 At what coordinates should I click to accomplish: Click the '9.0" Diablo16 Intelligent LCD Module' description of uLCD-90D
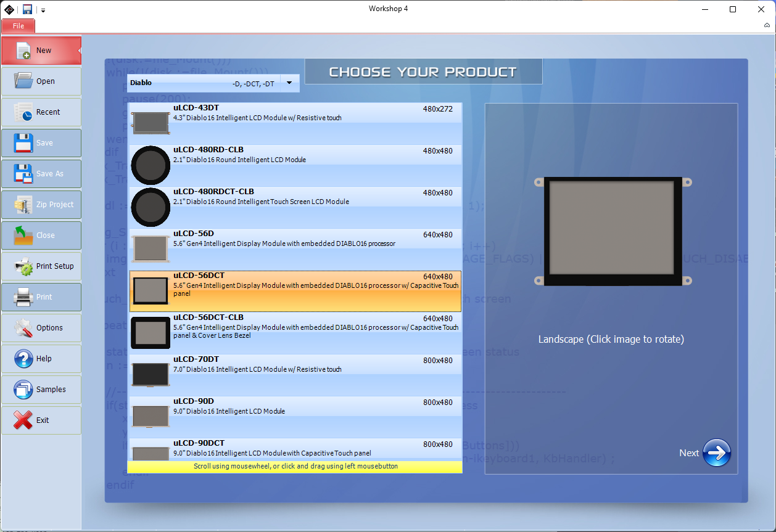pos(229,411)
